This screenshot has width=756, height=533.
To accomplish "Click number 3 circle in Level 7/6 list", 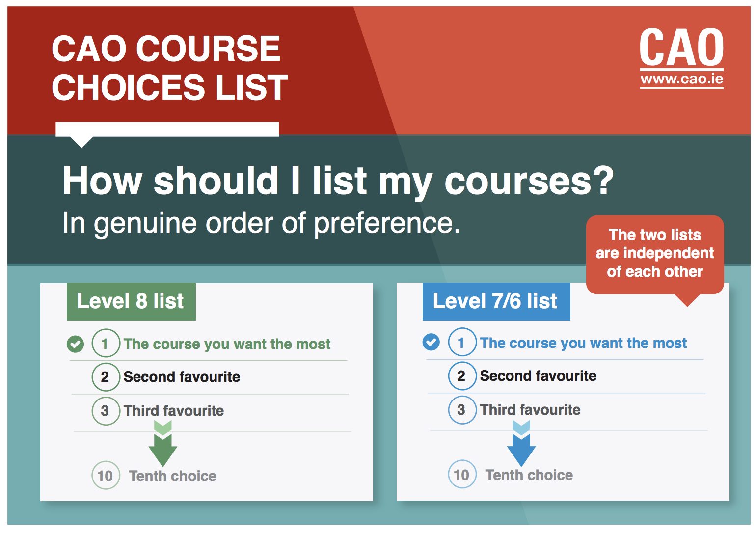I will click(x=462, y=409).
